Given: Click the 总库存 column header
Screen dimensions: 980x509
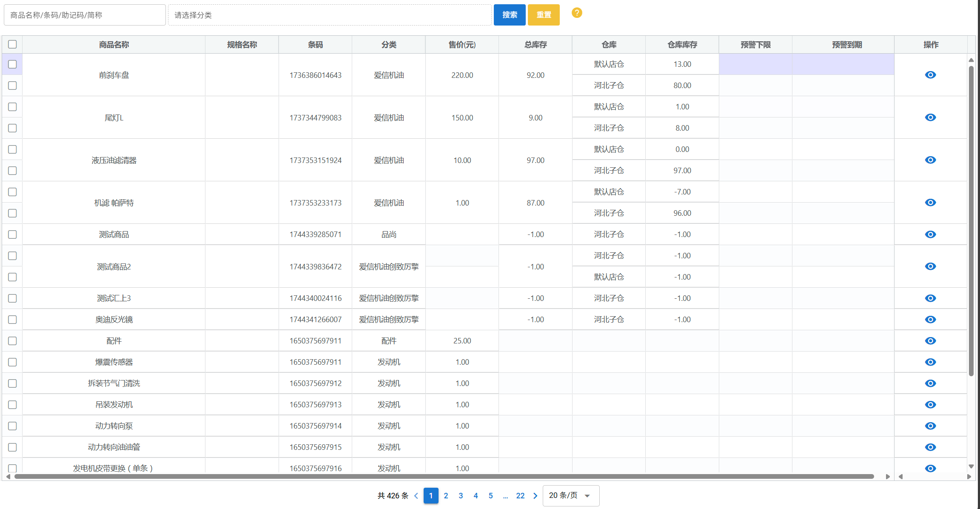Looking at the screenshot, I should coord(536,45).
